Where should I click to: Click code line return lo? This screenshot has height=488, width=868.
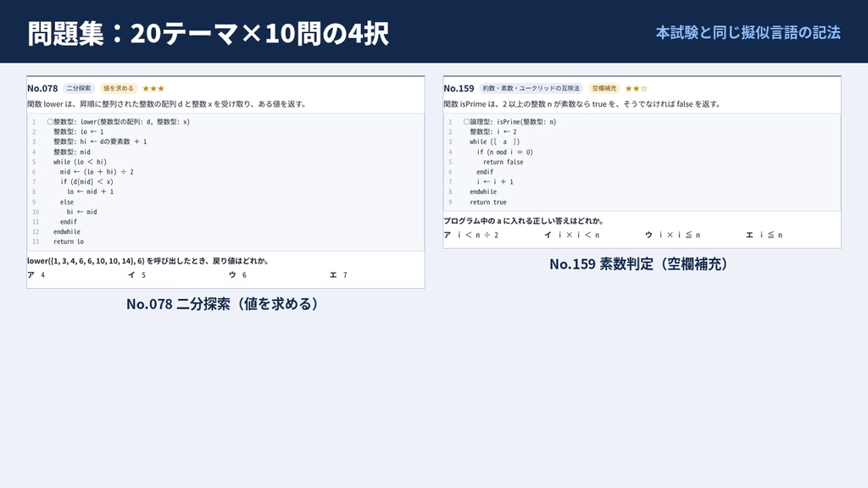(69, 241)
